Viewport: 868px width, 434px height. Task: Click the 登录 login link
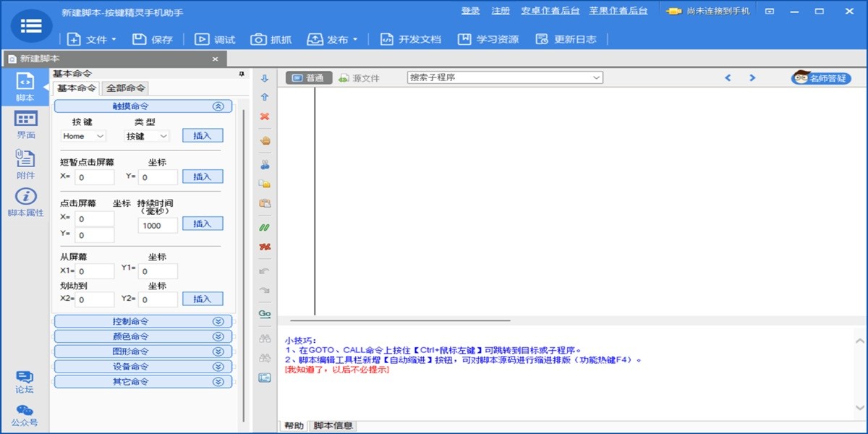click(469, 11)
